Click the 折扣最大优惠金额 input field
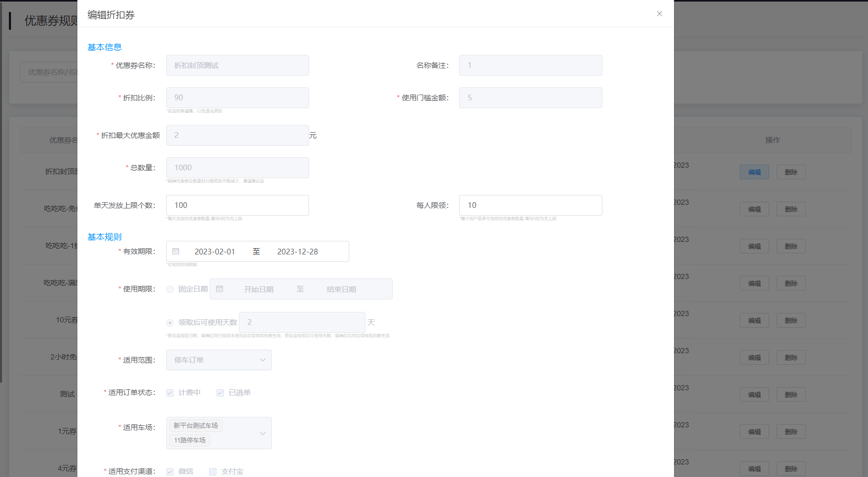 pos(237,135)
